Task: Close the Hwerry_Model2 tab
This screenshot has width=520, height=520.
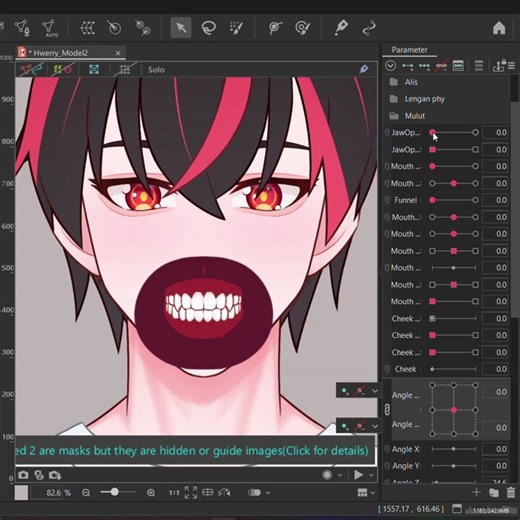Action: click(x=118, y=53)
